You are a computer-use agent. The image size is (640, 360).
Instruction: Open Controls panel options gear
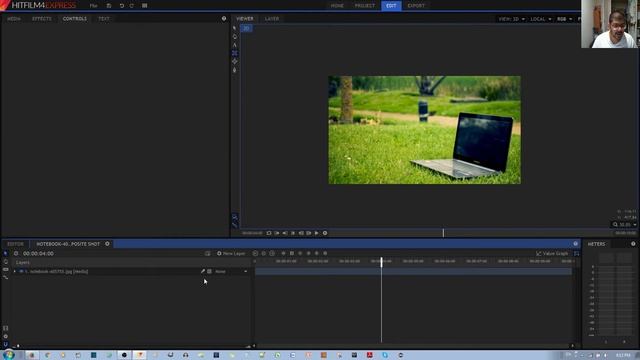(224, 18)
